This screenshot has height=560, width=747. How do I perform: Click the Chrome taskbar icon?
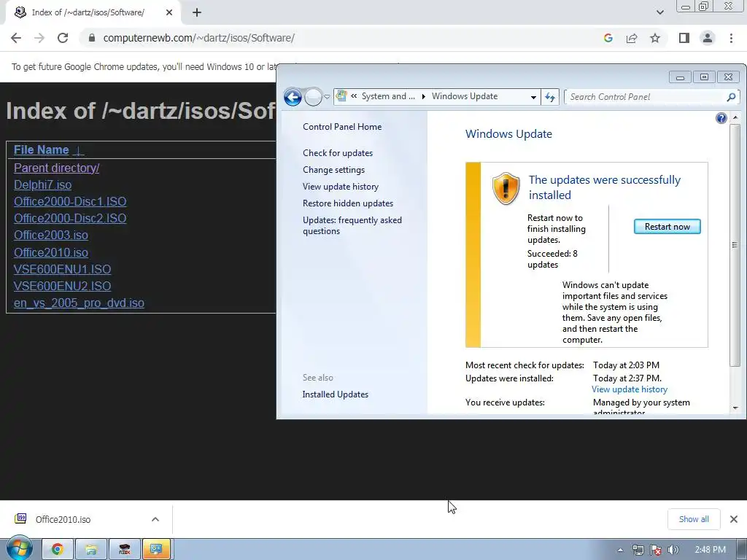click(57, 550)
